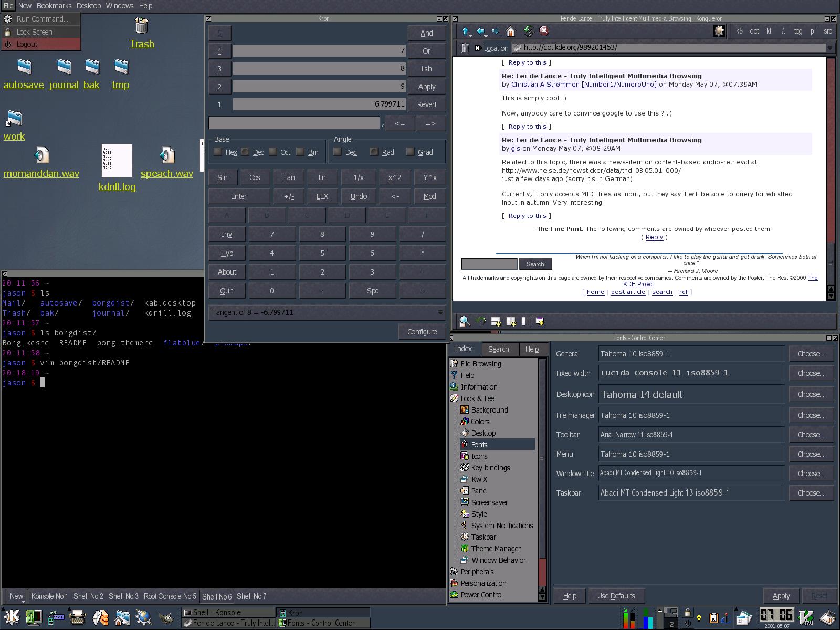Viewport: 840px width, 630px height.
Task: Click Apply in Fonts Control Center
Action: (x=781, y=596)
